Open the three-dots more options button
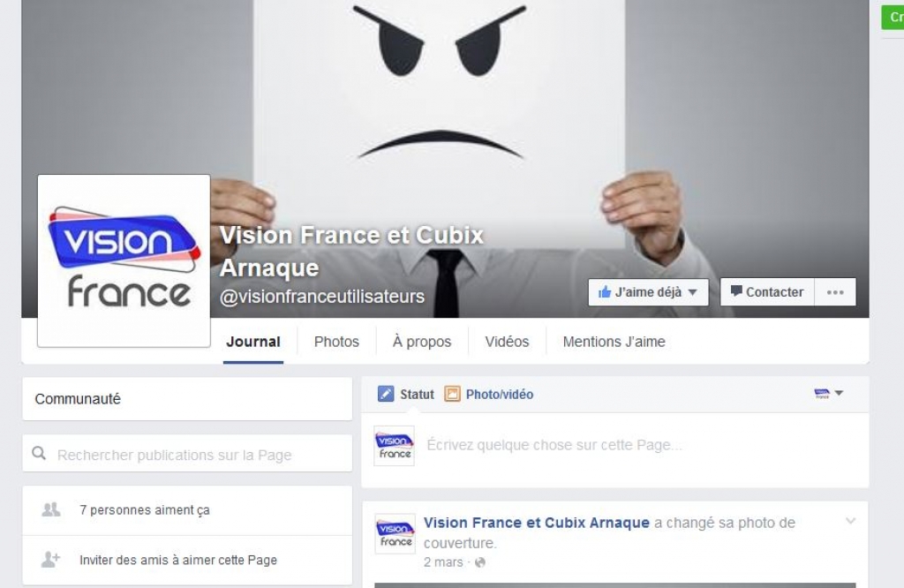 835,292
